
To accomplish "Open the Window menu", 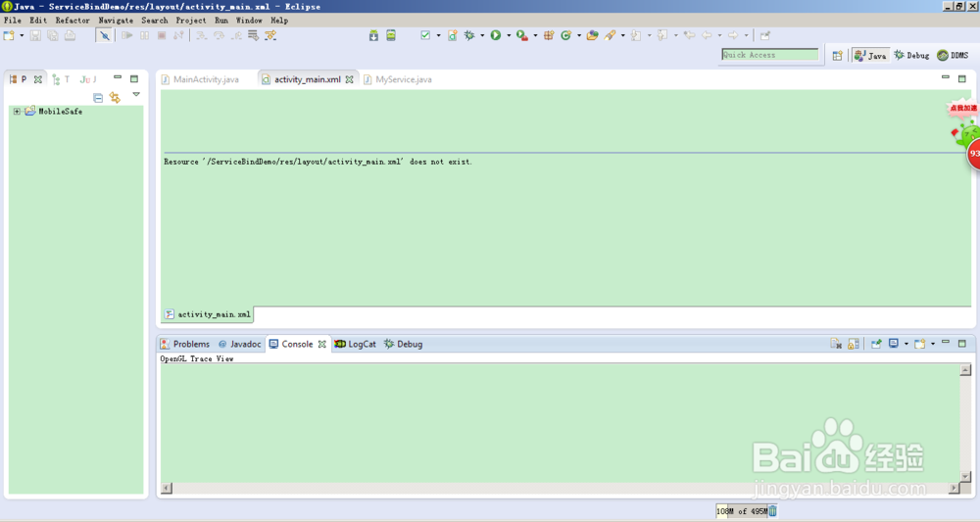I will [x=249, y=21].
